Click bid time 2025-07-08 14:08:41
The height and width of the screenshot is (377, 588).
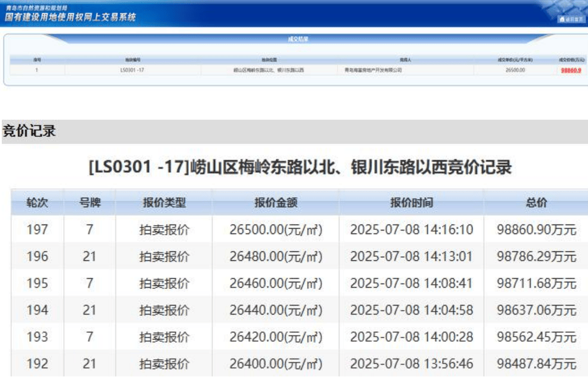pos(412,283)
